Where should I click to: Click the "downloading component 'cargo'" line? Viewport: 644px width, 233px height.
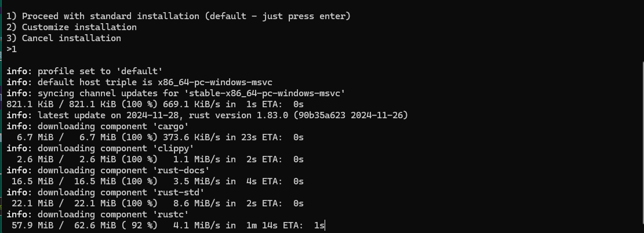click(97, 126)
